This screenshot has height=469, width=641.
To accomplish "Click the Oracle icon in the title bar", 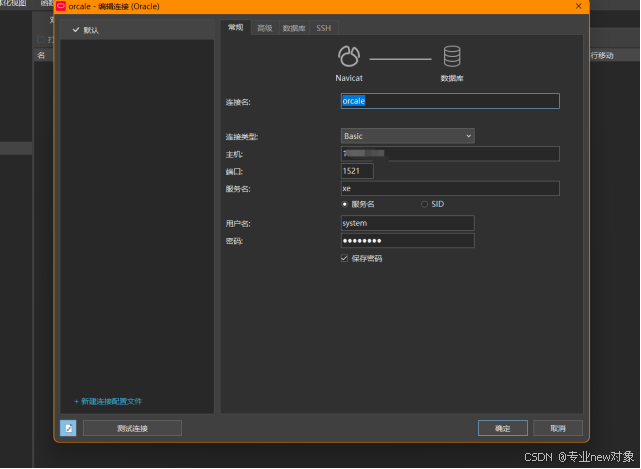I will (61, 6).
